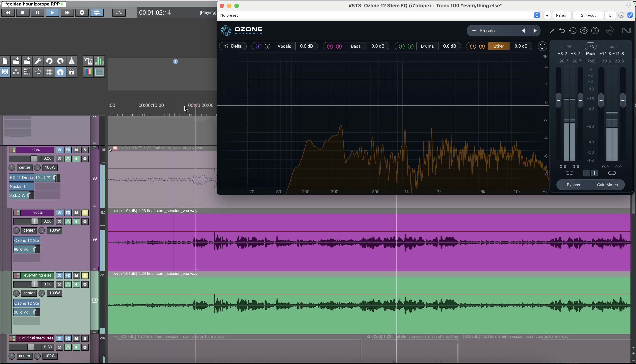Viewport: 636px width, 364px height.
Task: Open Ozone help via the question mark icon
Action: [x=595, y=31]
